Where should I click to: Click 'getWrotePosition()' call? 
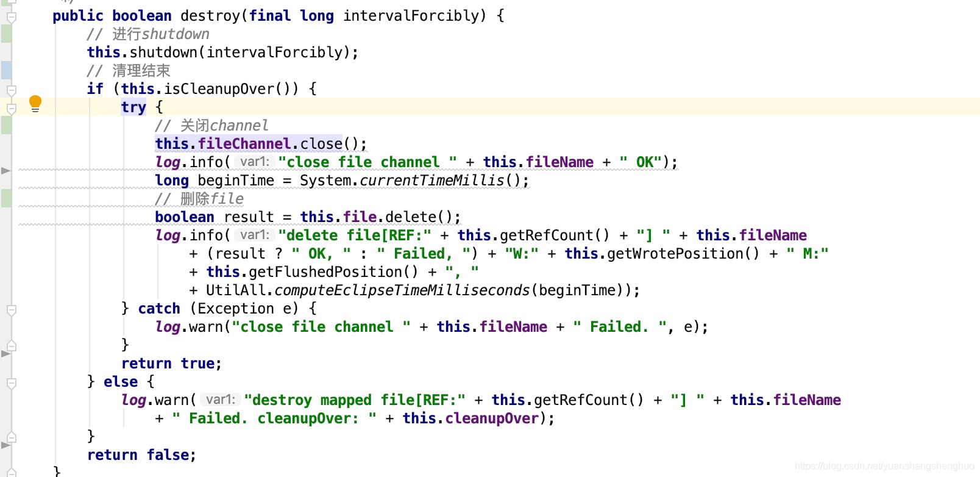click(683, 254)
